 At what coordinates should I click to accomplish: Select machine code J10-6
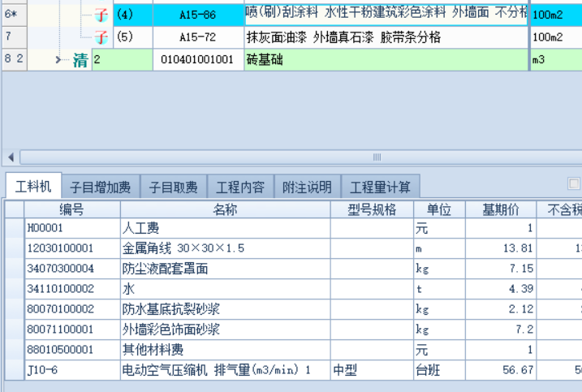(72, 370)
